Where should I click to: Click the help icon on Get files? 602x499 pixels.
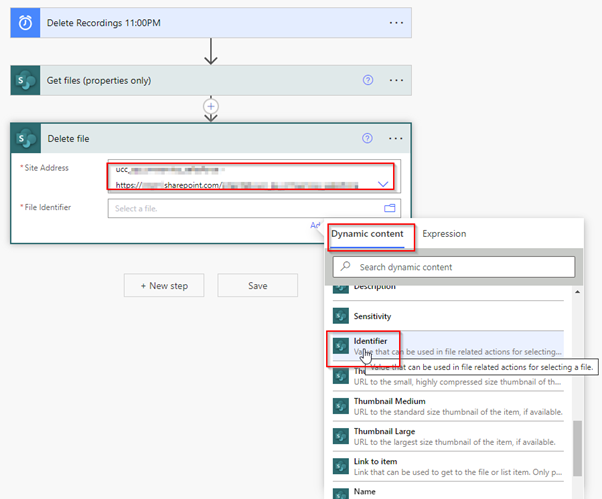(367, 80)
